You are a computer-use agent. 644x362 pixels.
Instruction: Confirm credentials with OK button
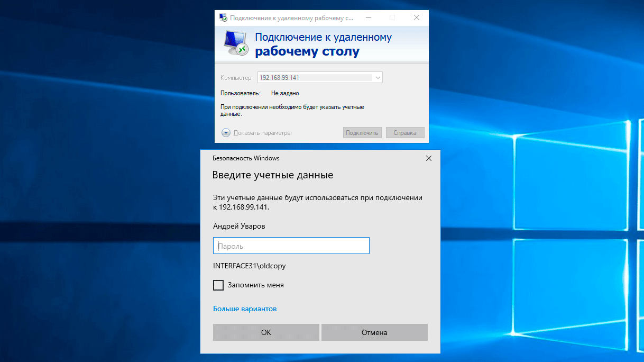pyautogui.click(x=266, y=332)
